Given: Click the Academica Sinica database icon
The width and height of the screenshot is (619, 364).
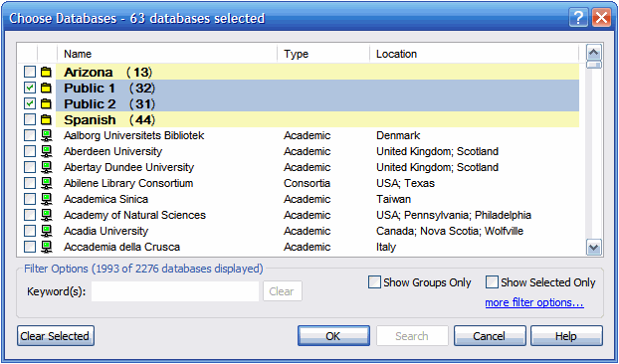Looking at the screenshot, I should [x=47, y=199].
